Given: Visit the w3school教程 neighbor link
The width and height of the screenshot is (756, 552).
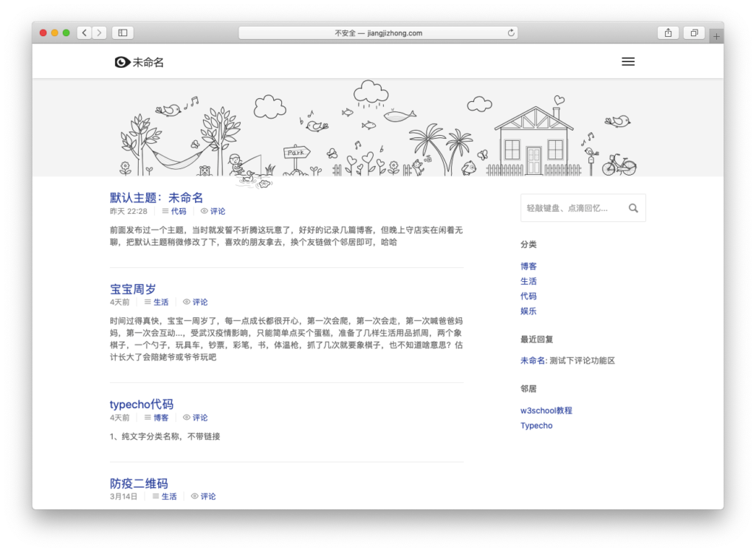Looking at the screenshot, I should coord(545,410).
